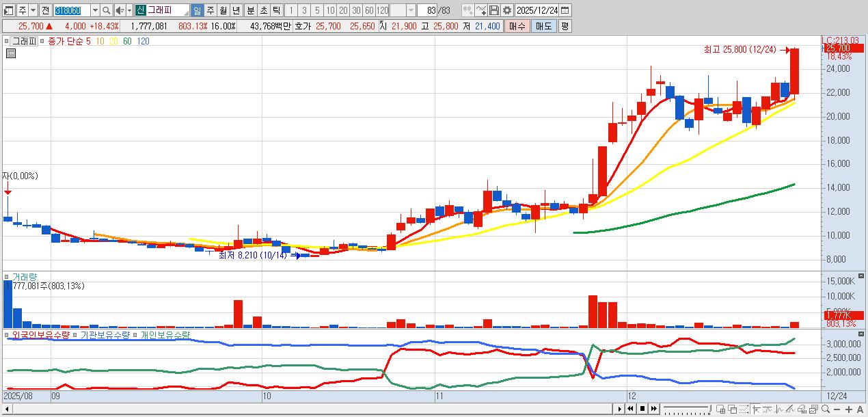Choose interval 5 button
Image resolution: width=868 pixels, height=417 pixels.
point(317,10)
